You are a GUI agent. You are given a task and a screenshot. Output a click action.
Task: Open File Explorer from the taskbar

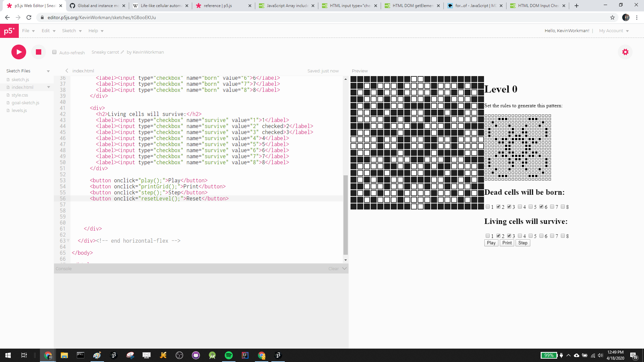[64, 355]
